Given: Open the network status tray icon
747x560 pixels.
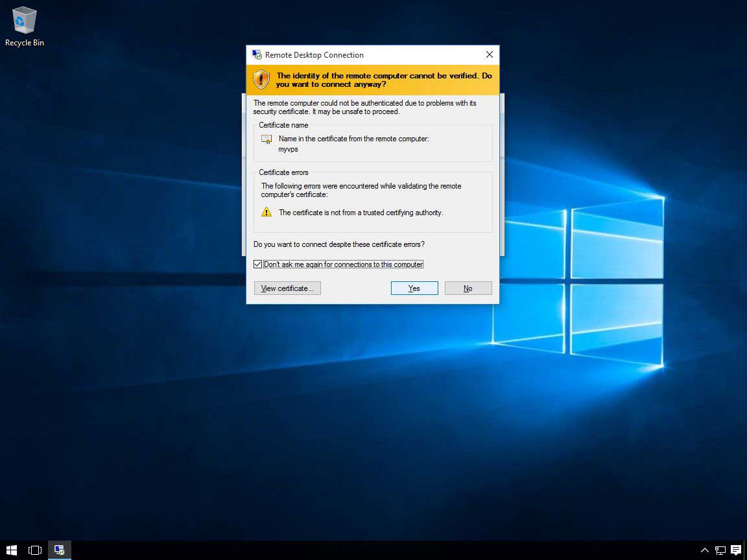Looking at the screenshot, I should click(720, 550).
